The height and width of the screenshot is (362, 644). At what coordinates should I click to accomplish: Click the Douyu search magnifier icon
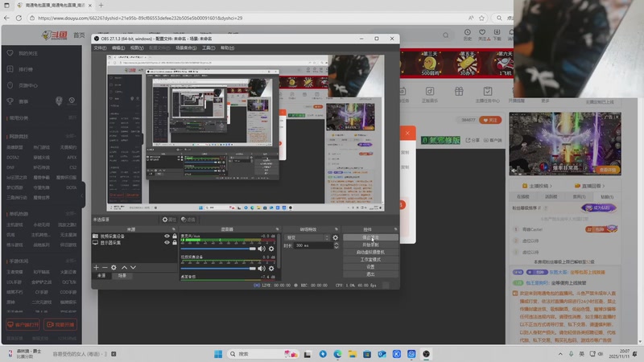(446, 35)
